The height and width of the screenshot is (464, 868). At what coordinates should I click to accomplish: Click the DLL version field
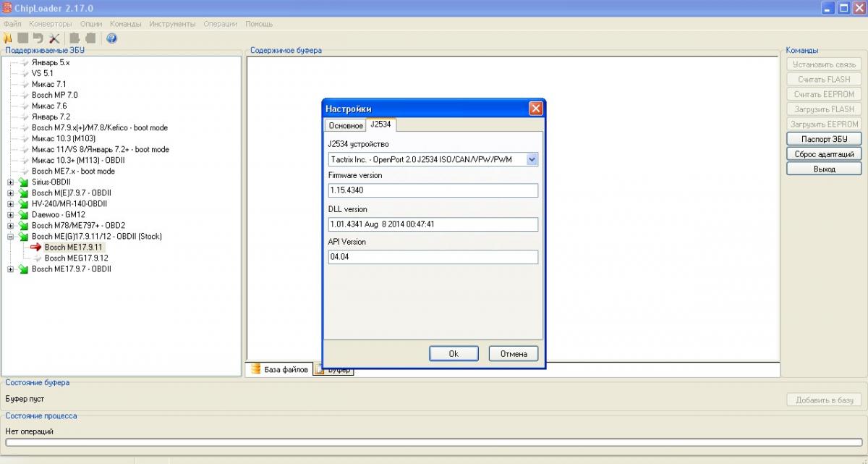[x=433, y=224]
